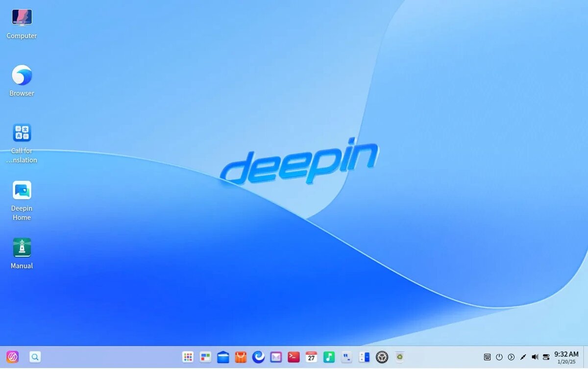Open the purple Mail envelope dock icon
The height and width of the screenshot is (369, 588).
(x=276, y=357)
